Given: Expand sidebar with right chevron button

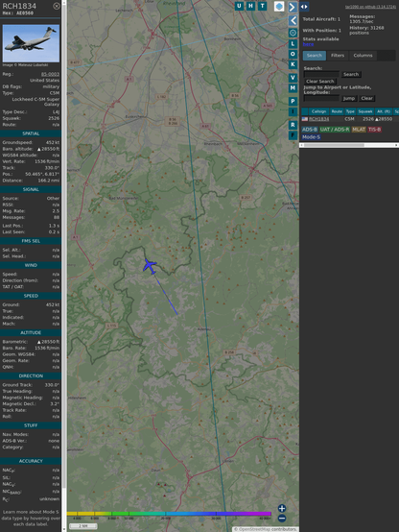Looking at the screenshot, I should tap(293, 7).
